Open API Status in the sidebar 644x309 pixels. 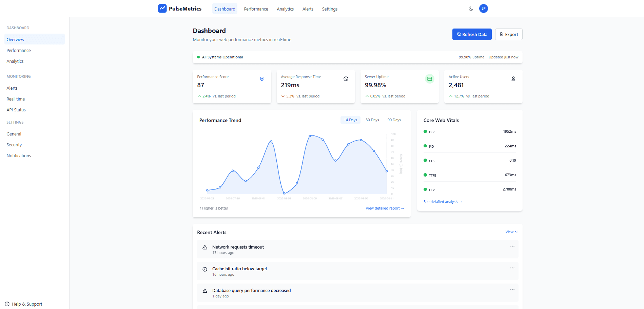point(16,110)
